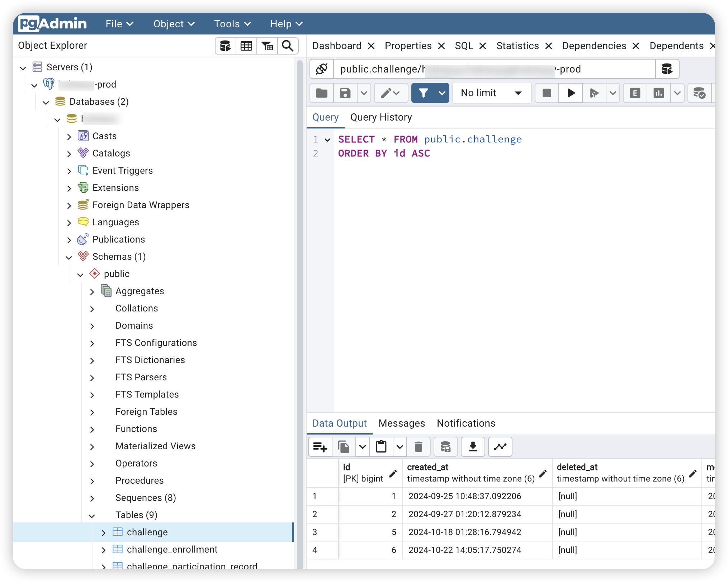
Task: Collapse the Tables (9) tree node
Action: [92, 516]
